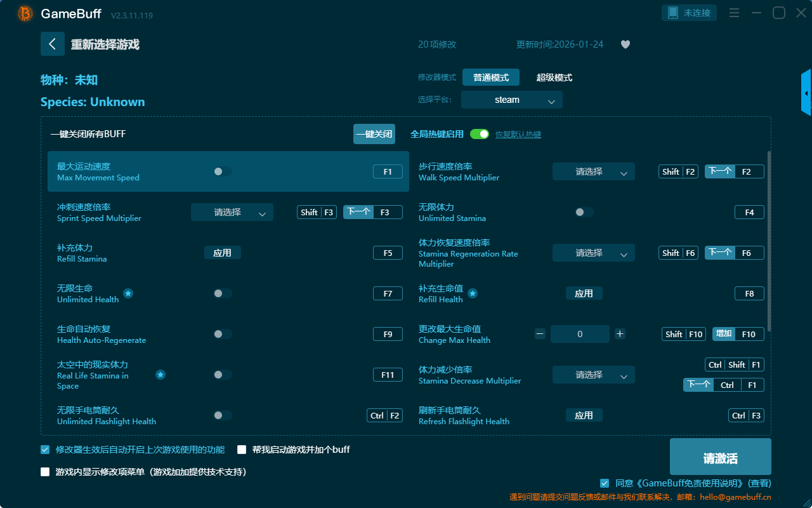Open the hamburger menu in title bar
Viewport: 812px width, 508px height.
[734, 13]
